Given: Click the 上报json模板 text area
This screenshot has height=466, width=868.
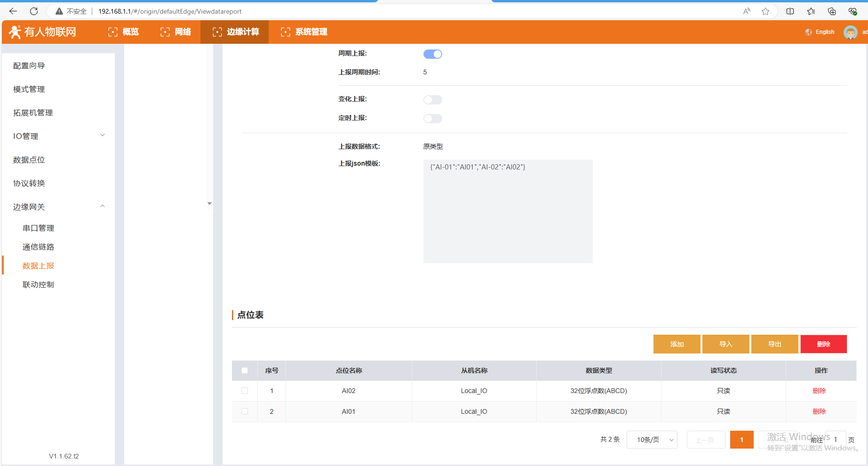Looking at the screenshot, I should [x=508, y=211].
